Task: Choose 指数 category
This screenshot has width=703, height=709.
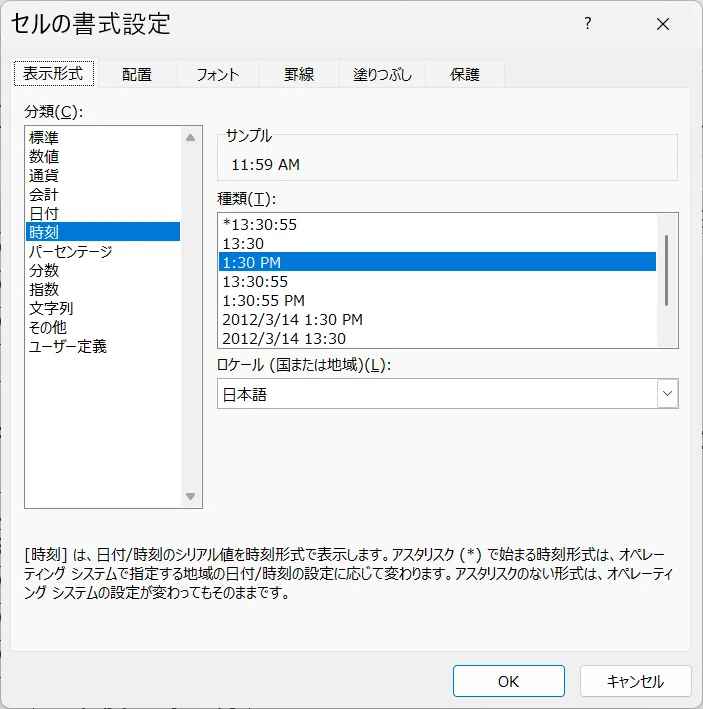Action: tap(103, 289)
